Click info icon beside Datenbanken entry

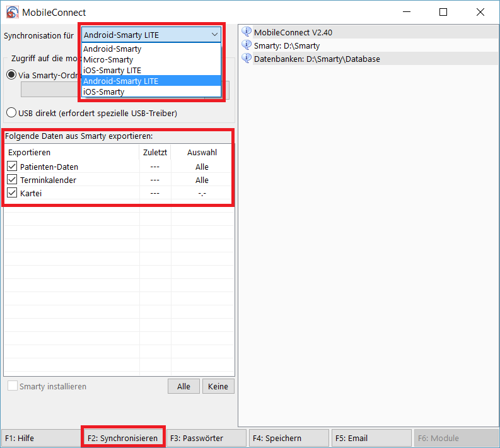point(246,59)
